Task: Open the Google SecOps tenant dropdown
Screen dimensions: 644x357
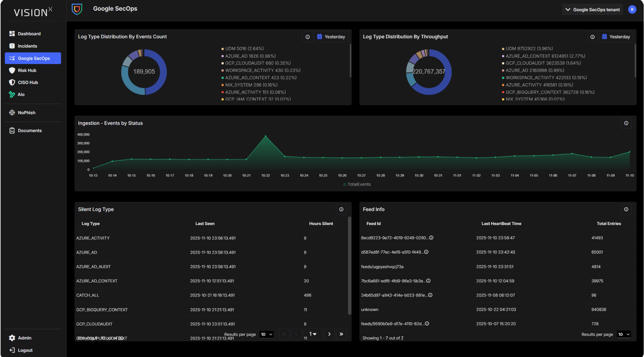Action: pos(592,10)
